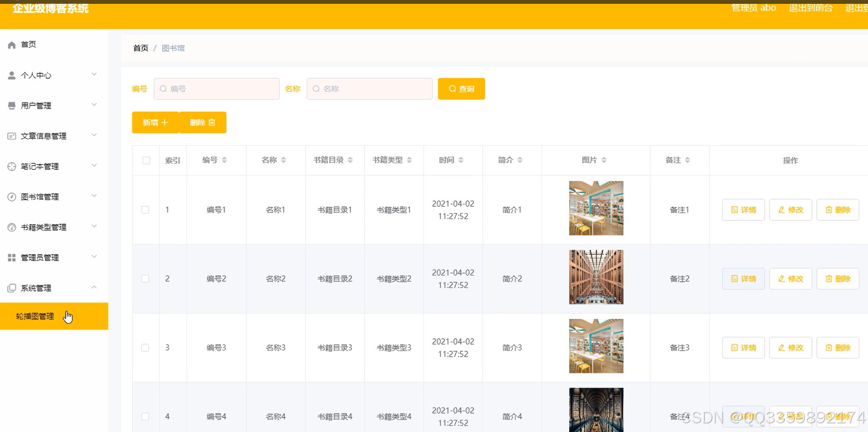Open 详情 for row 编号3
The image size is (868, 432).
coord(743,347)
